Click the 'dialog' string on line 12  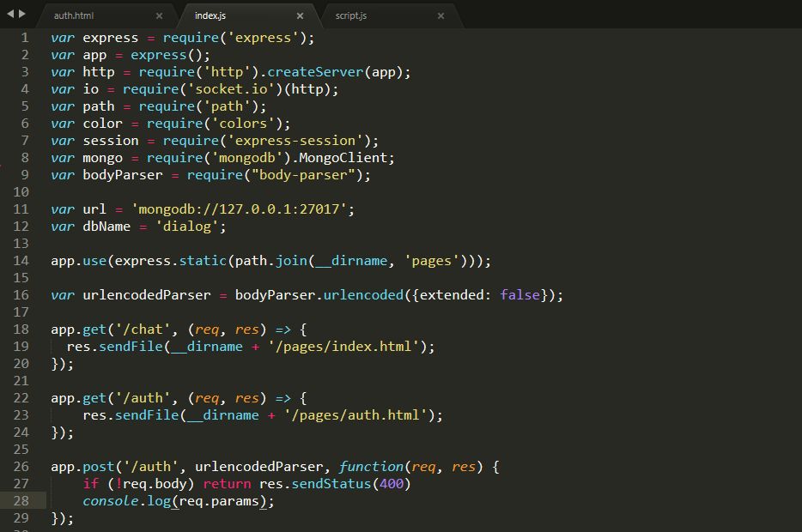pyautogui.click(x=186, y=227)
